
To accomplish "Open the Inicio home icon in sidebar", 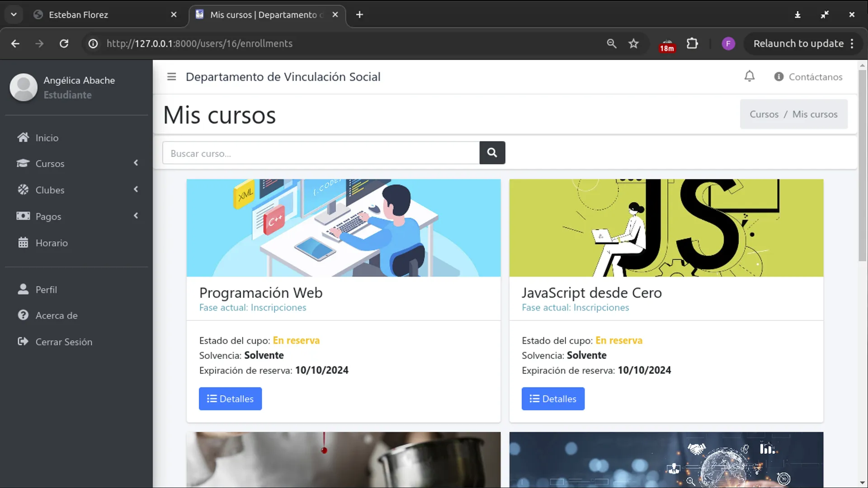I will pyautogui.click(x=23, y=137).
